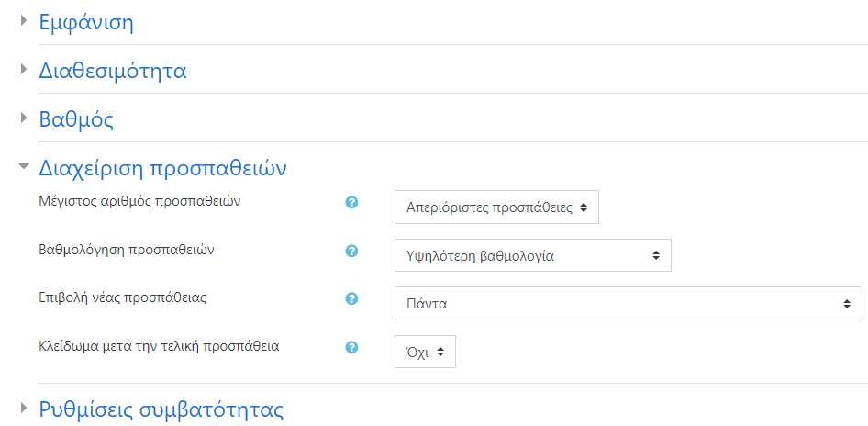Screen dimensions: 868x426
Task: Click the Διαχείριση προσπαθειών heading
Action: tap(163, 168)
